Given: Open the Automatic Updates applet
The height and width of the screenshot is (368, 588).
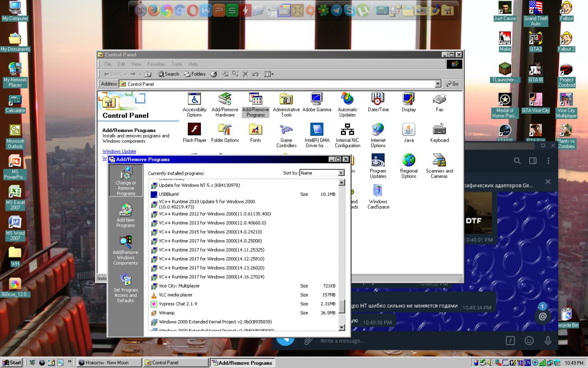Looking at the screenshot, I should pos(347,105).
